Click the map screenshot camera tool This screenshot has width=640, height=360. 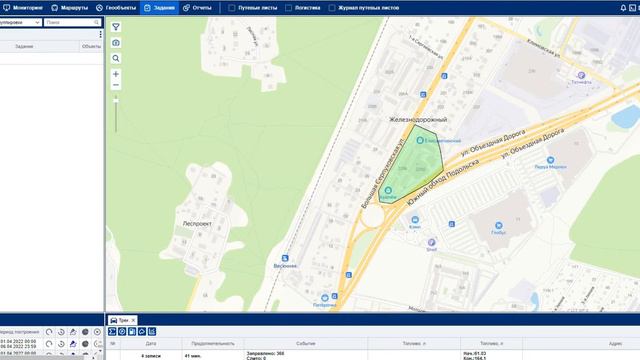point(116,42)
